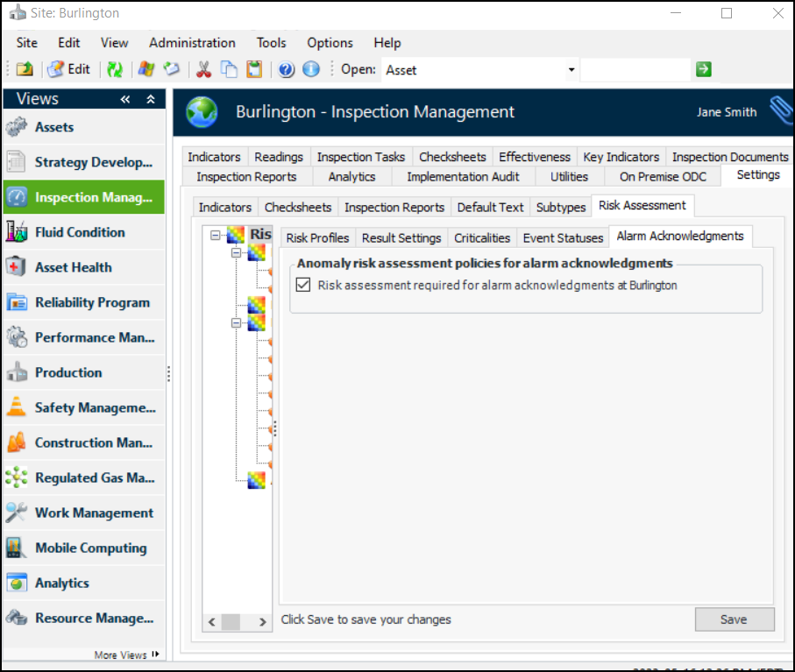The width and height of the screenshot is (795, 672).
Task: Click the blue Info toolbar icon
Action: pos(311,70)
